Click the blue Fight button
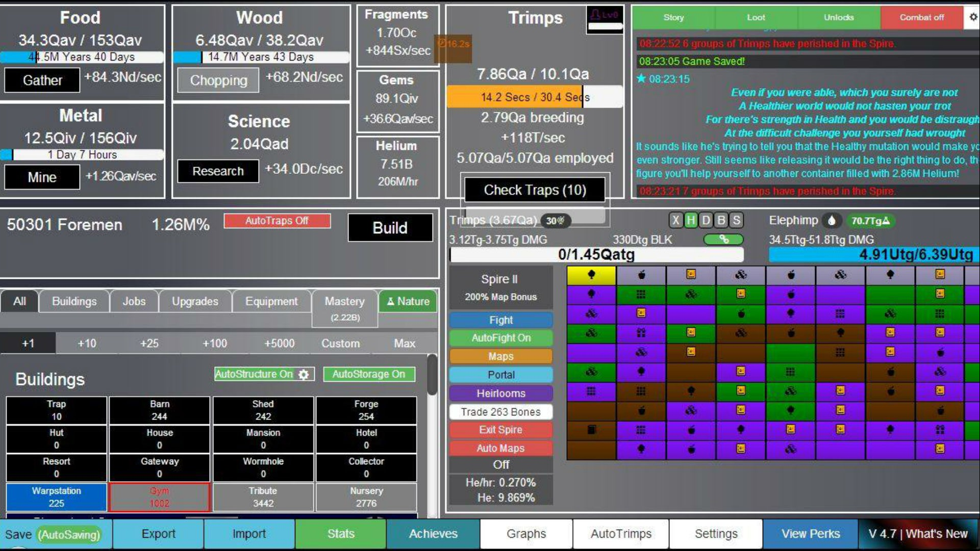Viewport: 980px width, 551px height. point(501,320)
